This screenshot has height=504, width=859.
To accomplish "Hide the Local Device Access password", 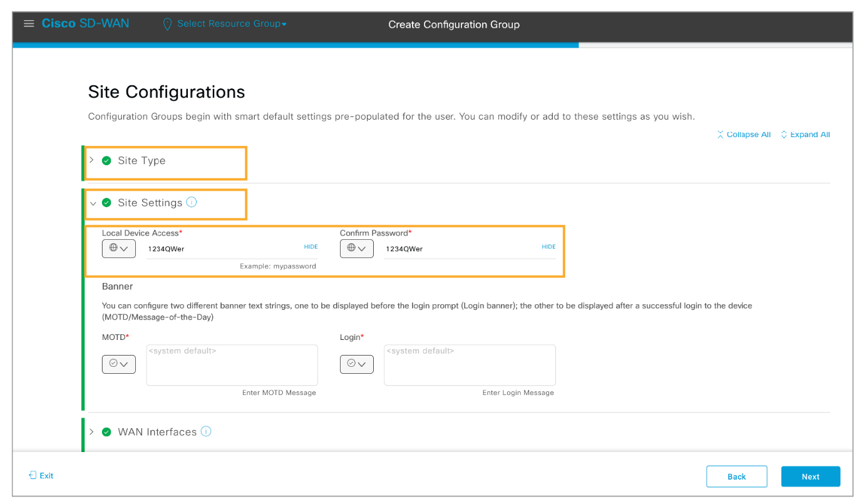I will coord(311,247).
